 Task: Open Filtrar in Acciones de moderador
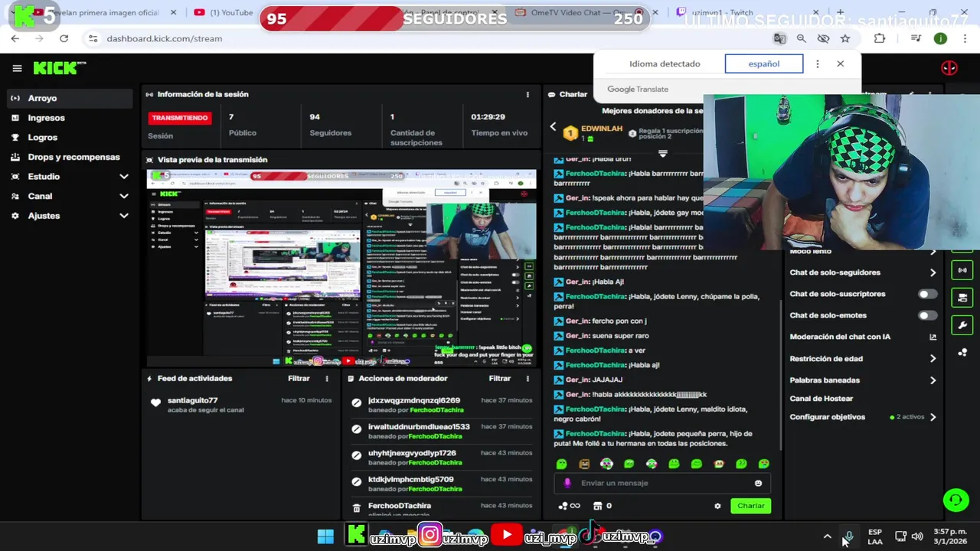(x=499, y=378)
